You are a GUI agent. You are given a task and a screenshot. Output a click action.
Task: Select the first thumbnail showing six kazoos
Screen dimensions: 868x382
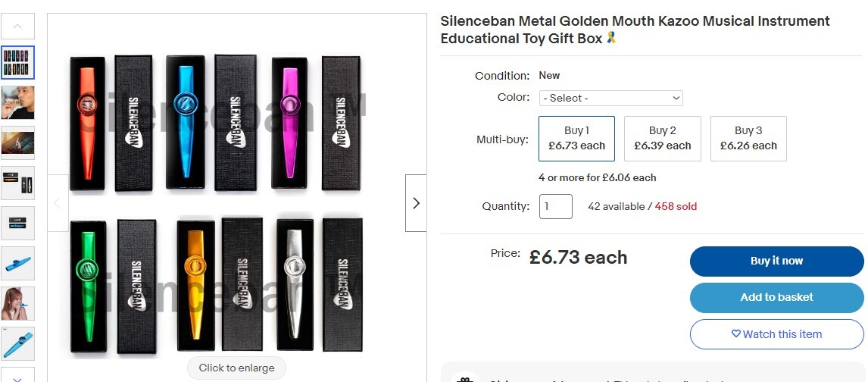click(17, 62)
